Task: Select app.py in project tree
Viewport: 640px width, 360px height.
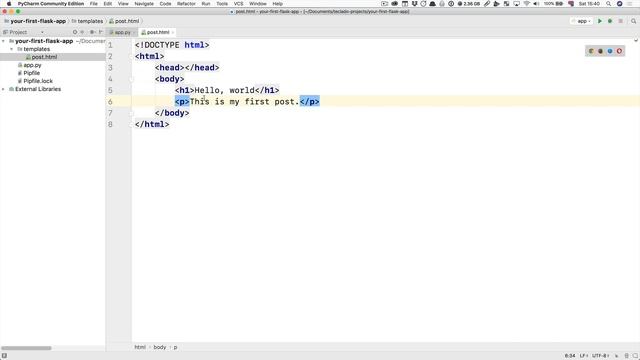Action: [x=32, y=65]
